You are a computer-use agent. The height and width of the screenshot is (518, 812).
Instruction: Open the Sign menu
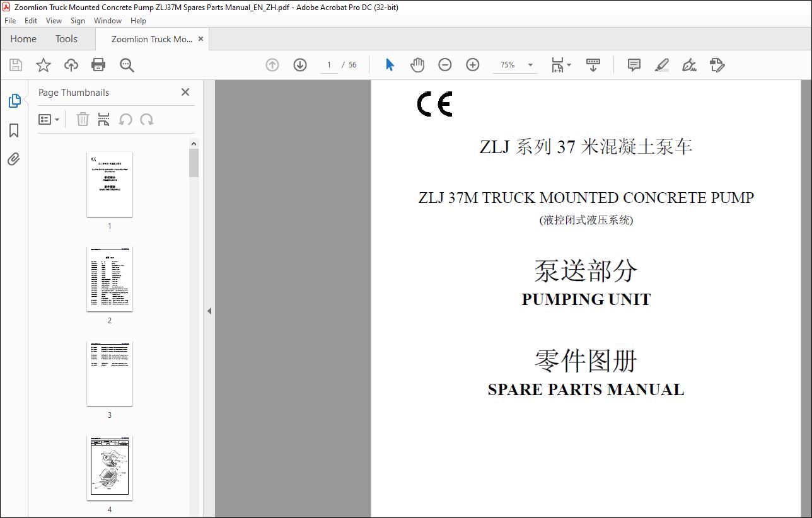[x=78, y=21]
